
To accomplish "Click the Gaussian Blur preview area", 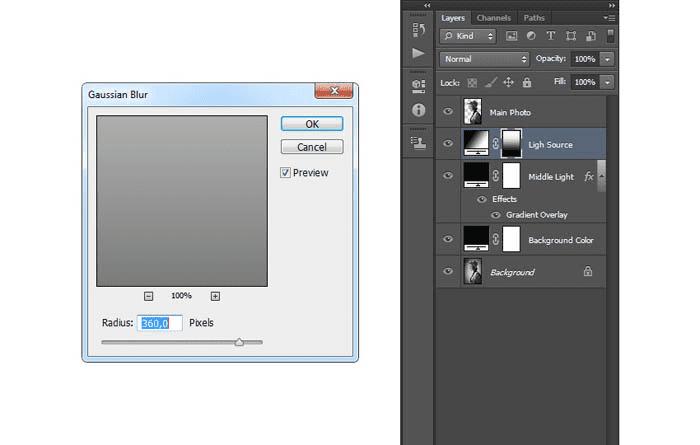I will coord(182,201).
